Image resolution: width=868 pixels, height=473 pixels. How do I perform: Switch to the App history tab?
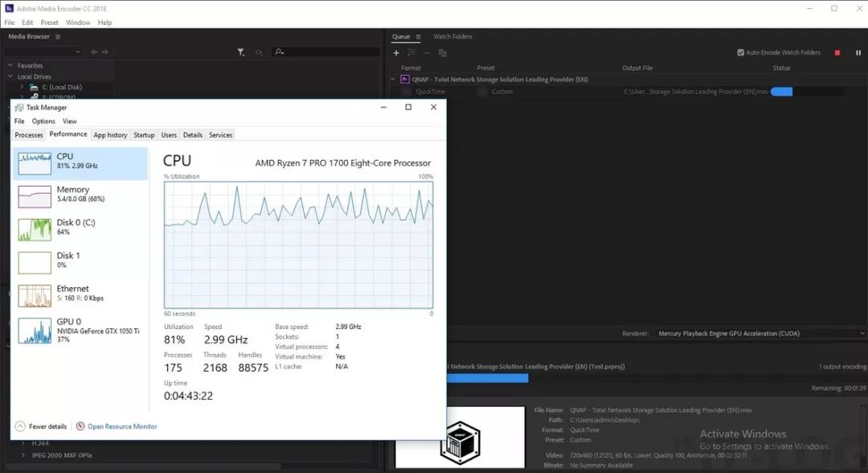pyautogui.click(x=110, y=135)
